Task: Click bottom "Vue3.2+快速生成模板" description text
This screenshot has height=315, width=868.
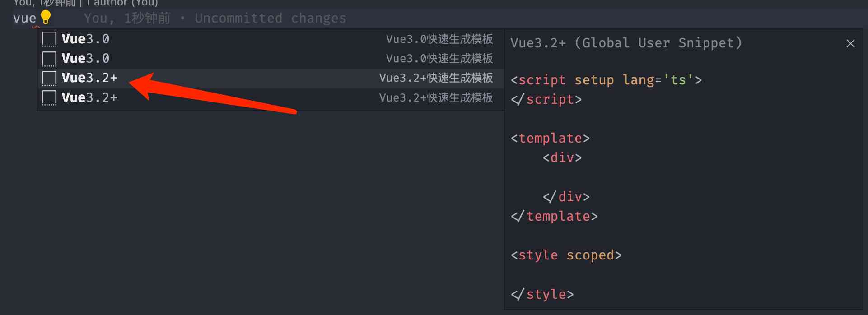Action: pos(436,97)
